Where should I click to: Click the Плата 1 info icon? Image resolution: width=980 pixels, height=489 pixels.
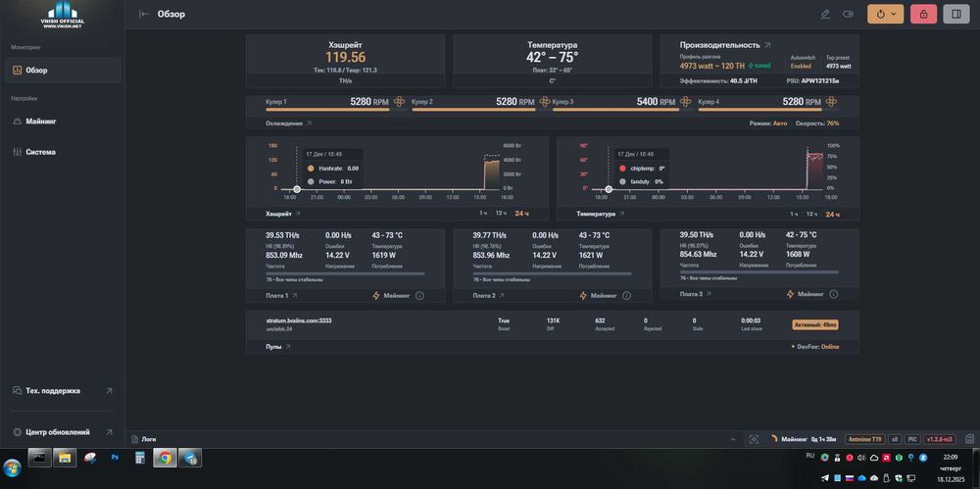[419, 295]
